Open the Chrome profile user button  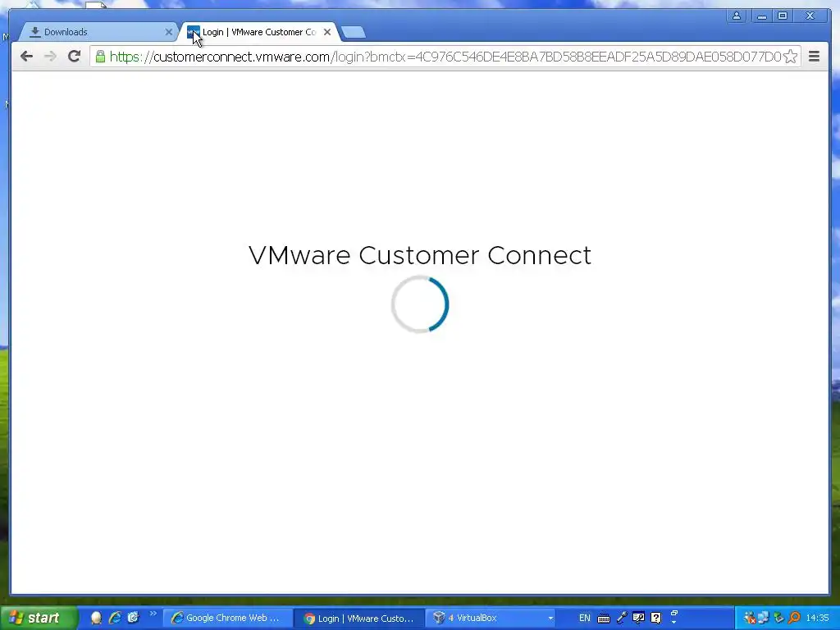pyautogui.click(x=737, y=16)
